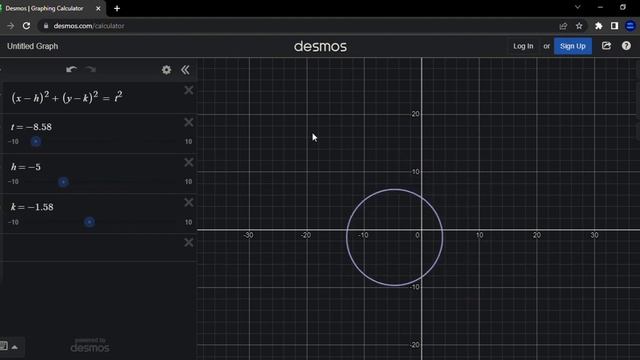Screen dimensions: 640x360
Task: Click the t slider upper limit 10
Action: 188,142
